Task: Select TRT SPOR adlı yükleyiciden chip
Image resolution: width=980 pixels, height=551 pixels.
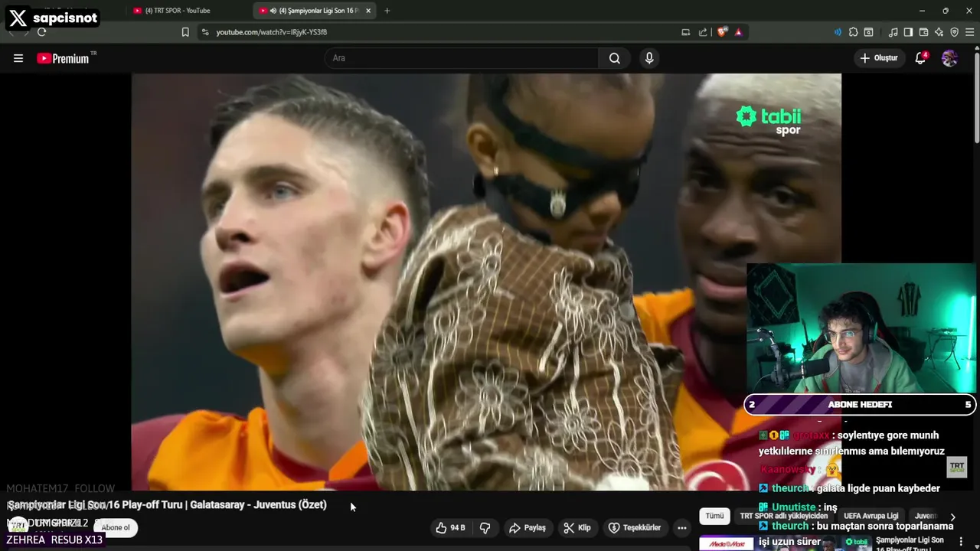Action: pos(784,516)
